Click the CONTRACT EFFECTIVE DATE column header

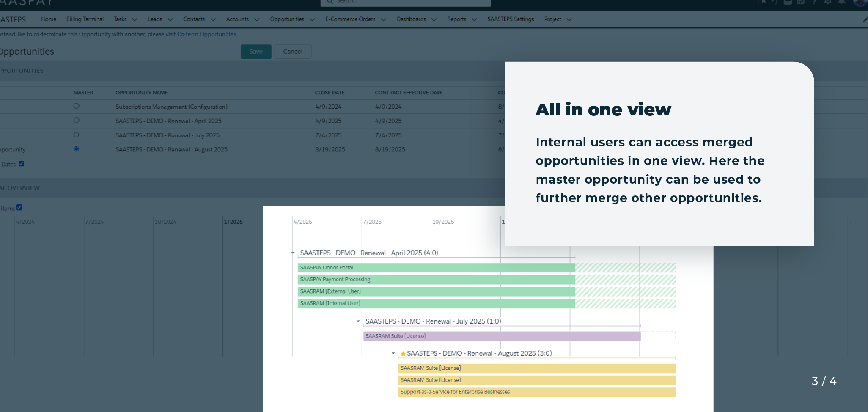tap(409, 93)
